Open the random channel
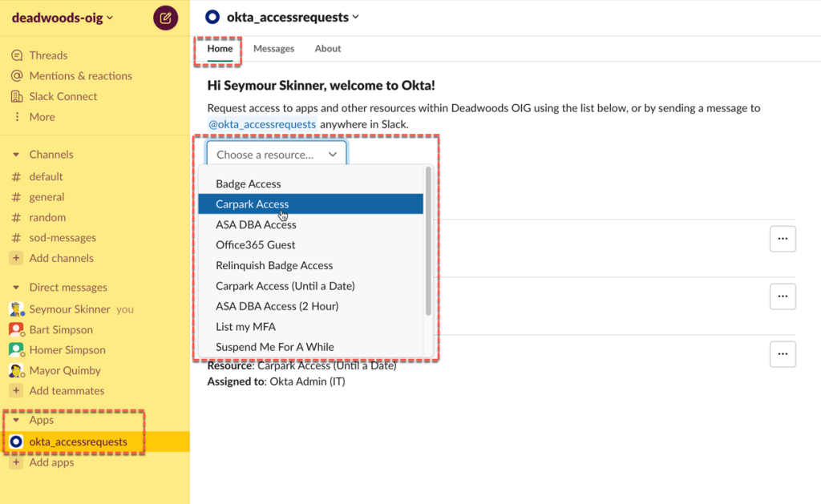This screenshot has width=821, height=504. pos(47,218)
